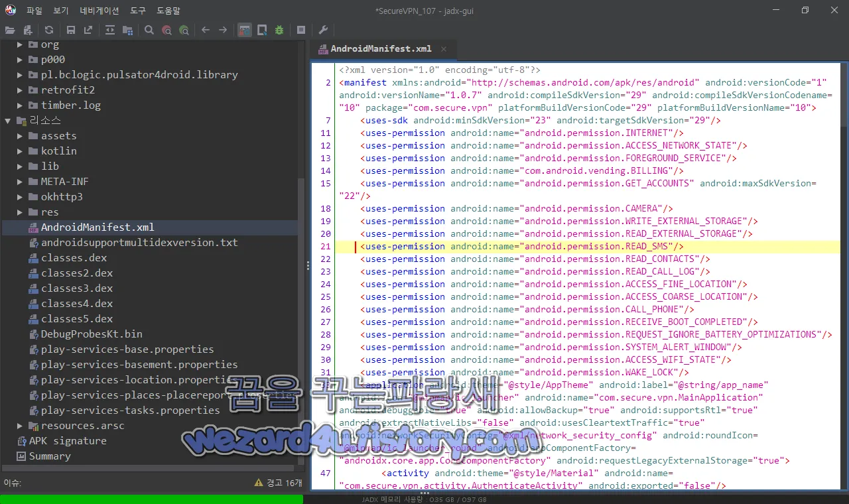Screen dimensions: 849x504
Task: Select the classes.dex tree entry
Action: tap(72, 257)
